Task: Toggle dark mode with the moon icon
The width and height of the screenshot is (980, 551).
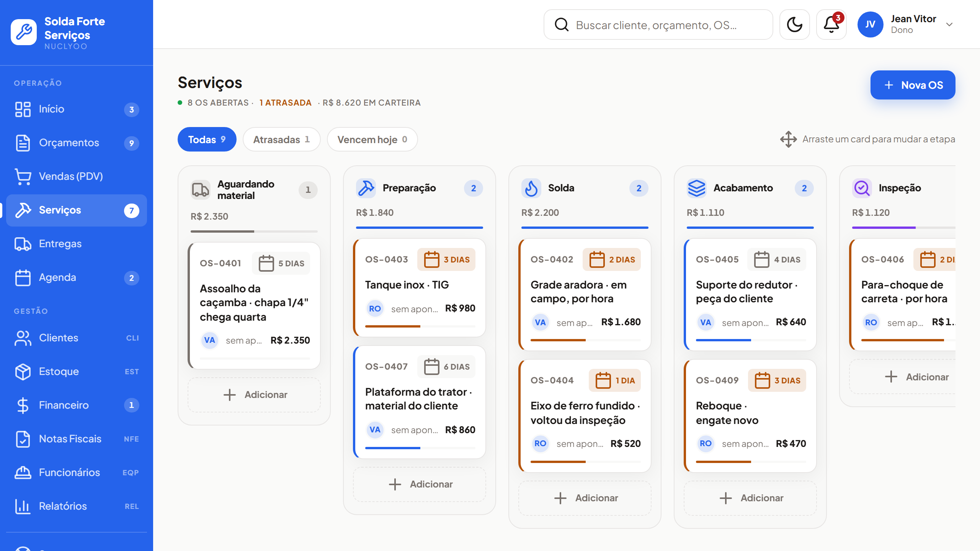Action: (794, 25)
